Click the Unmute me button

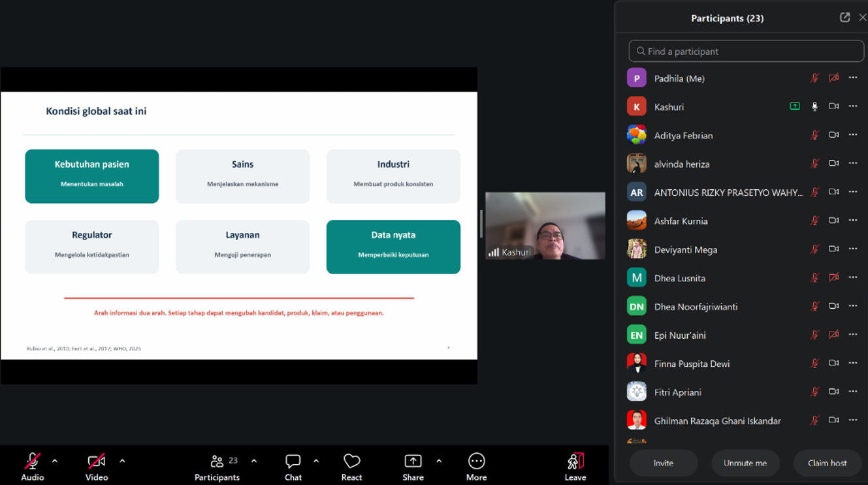click(x=745, y=463)
